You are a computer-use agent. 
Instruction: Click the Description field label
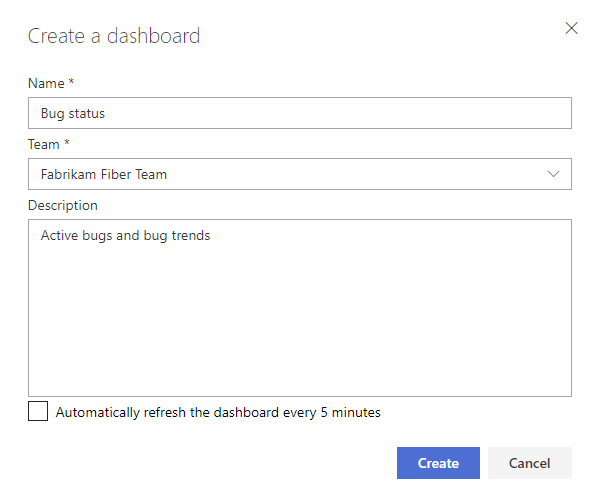click(63, 206)
